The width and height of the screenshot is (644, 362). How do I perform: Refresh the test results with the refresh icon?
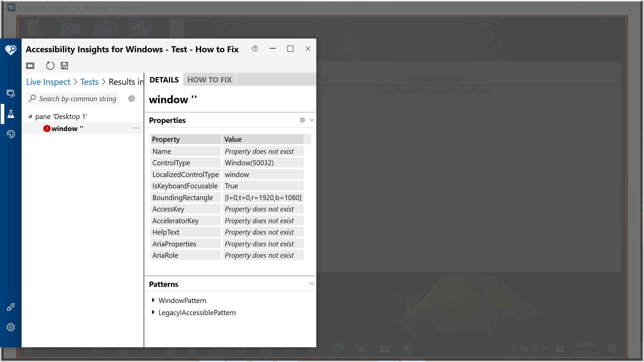(x=50, y=65)
